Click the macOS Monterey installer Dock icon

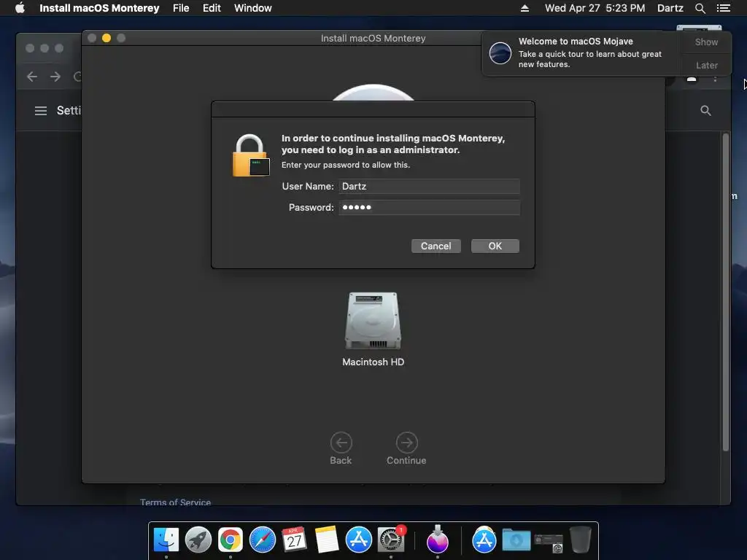[x=438, y=540]
